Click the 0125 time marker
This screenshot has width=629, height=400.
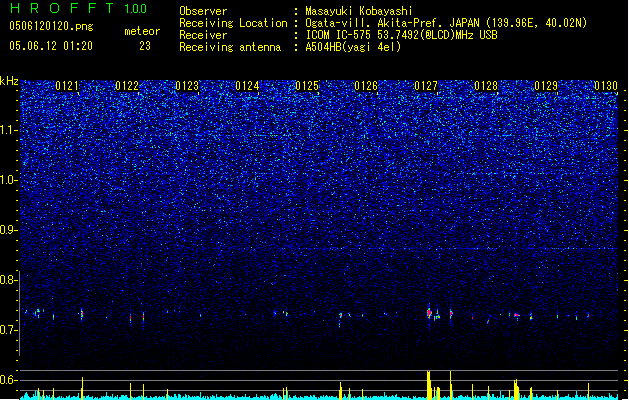coord(306,86)
